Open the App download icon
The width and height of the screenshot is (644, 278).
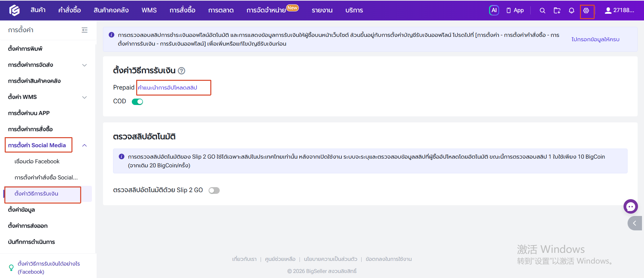point(515,10)
